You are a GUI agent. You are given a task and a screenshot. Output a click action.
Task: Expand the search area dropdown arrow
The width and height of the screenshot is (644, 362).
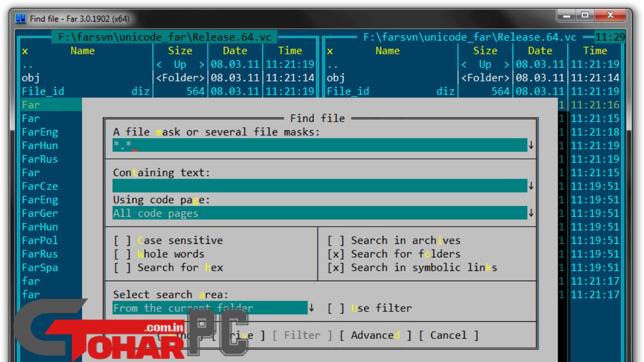[x=311, y=308]
